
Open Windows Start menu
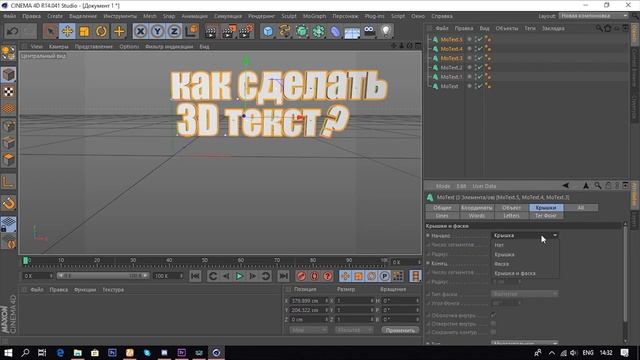(8, 353)
